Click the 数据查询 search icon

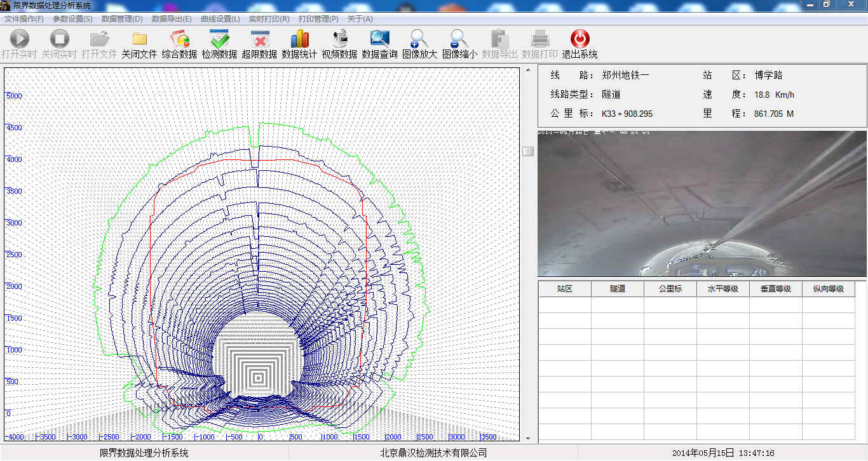[x=379, y=39]
